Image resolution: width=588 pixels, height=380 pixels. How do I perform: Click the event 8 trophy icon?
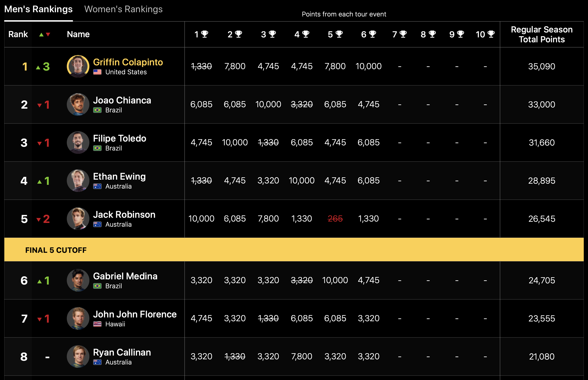pos(432,34)
